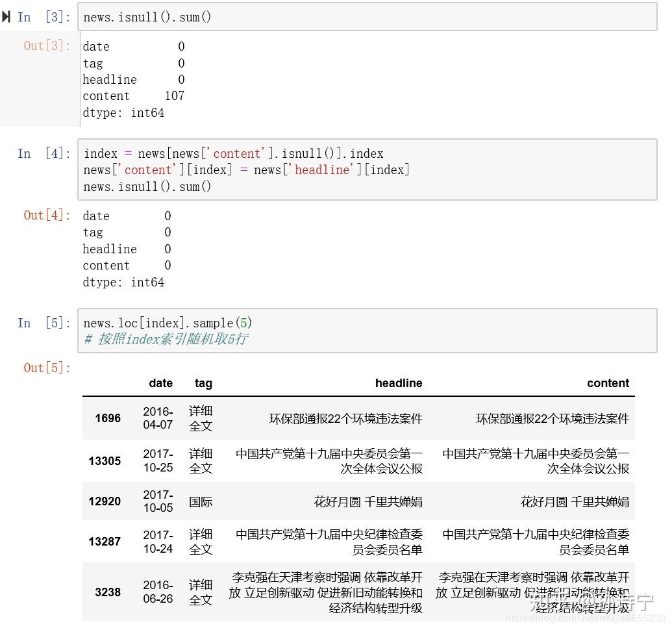
Task: Click the Out[4] output label
Action: [46, 215]
